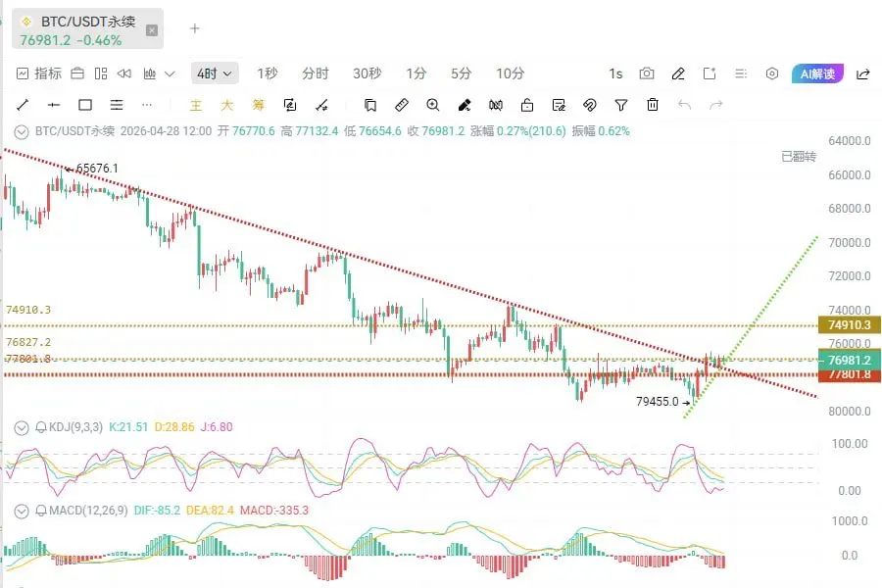Image resolution: width=882 pixels, height=588 pixels.
Task: Select the horizontal line drawing tool
Action: (54, 105)
